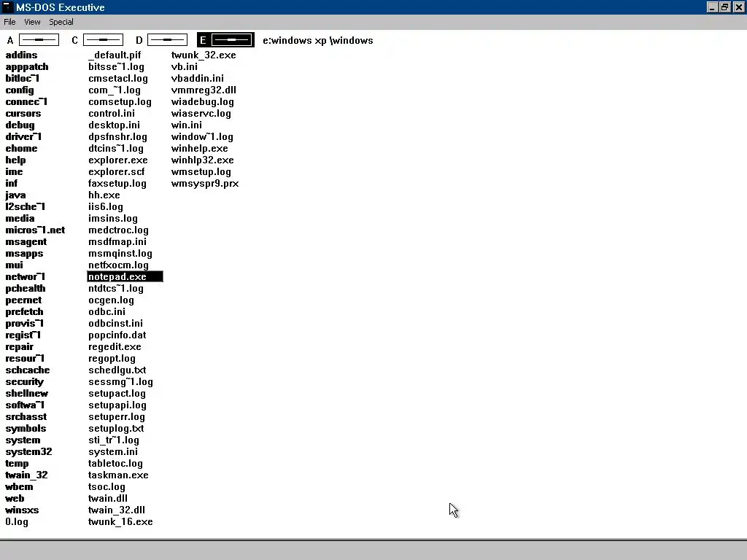This screenshot has width=747, height=560.
Task: Switch to drive D icon
Action: 167,40
